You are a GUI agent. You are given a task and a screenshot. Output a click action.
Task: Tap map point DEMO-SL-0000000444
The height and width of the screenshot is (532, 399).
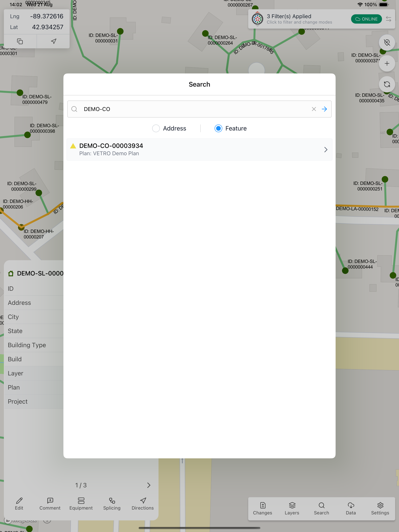click(x=345, y=271)
